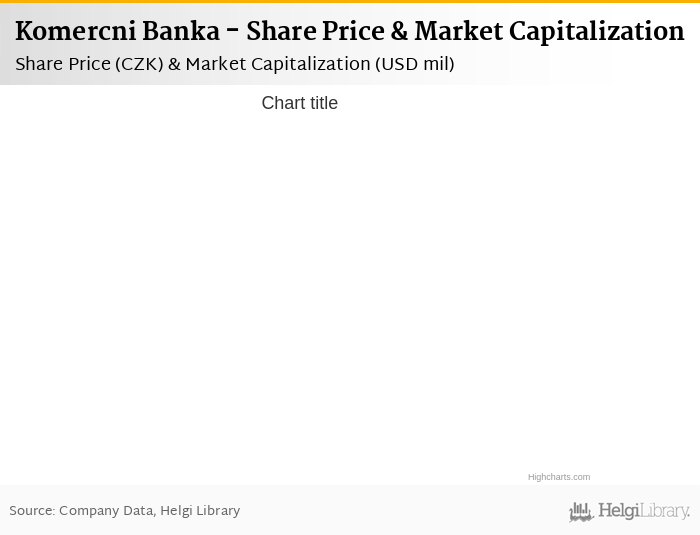
Task: Open the Highcharts.com credits link
Action: point(559,477)
